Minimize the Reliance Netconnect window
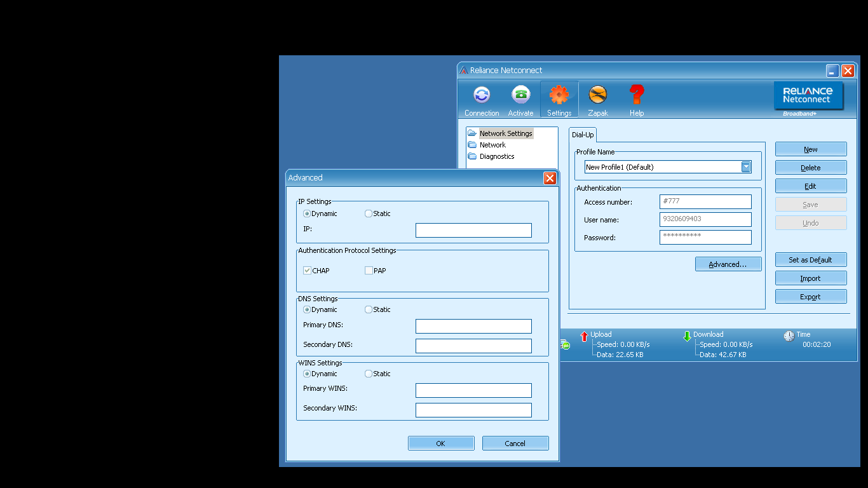Image resolution: width=868 pixels, height=488 pixels. click(x=832, y=71)
